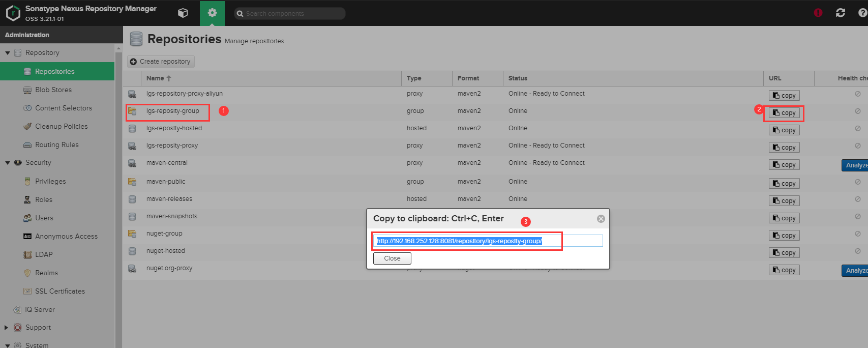This screenshot has width=868, height=348.
Task: Open Routing Rules in the sidebar
Action: [x=57, y=144]
